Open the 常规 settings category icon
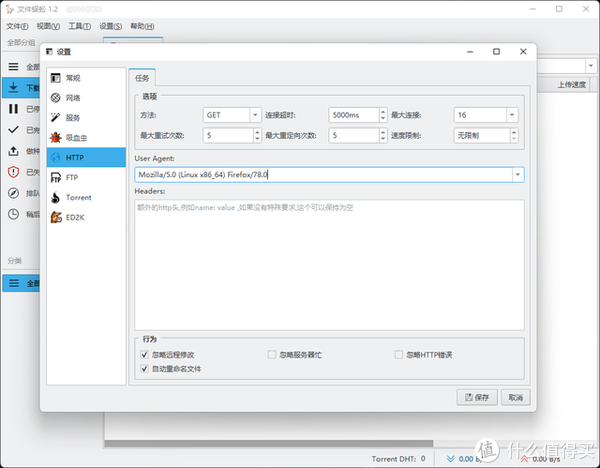Image resolution: width=600 pixels, height=468 pixels. 55,78
